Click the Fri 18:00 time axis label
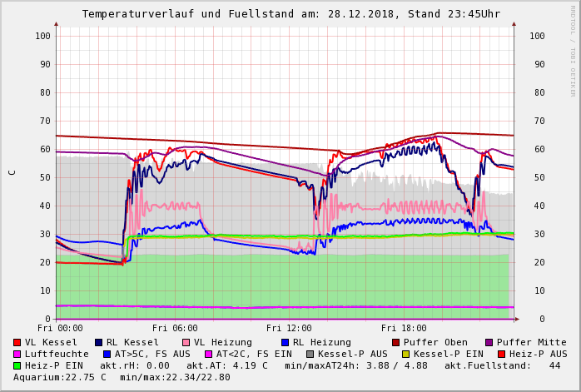 click(x=403, y=329)
